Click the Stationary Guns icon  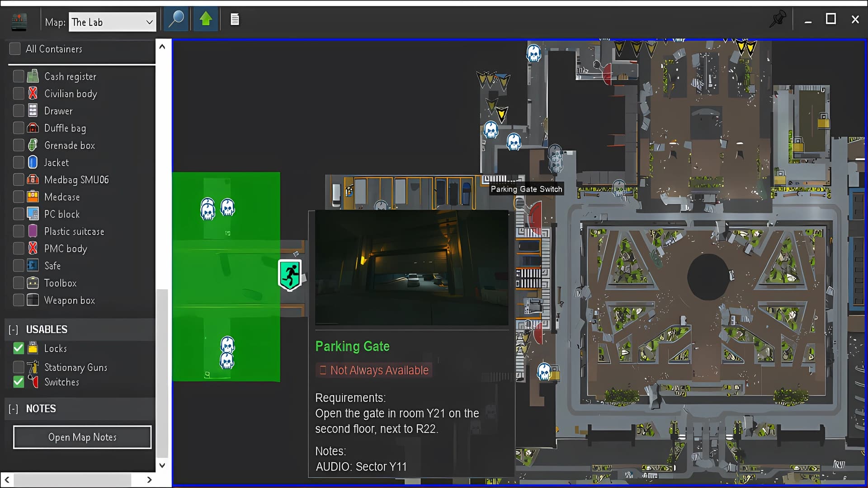click(33, 366)
